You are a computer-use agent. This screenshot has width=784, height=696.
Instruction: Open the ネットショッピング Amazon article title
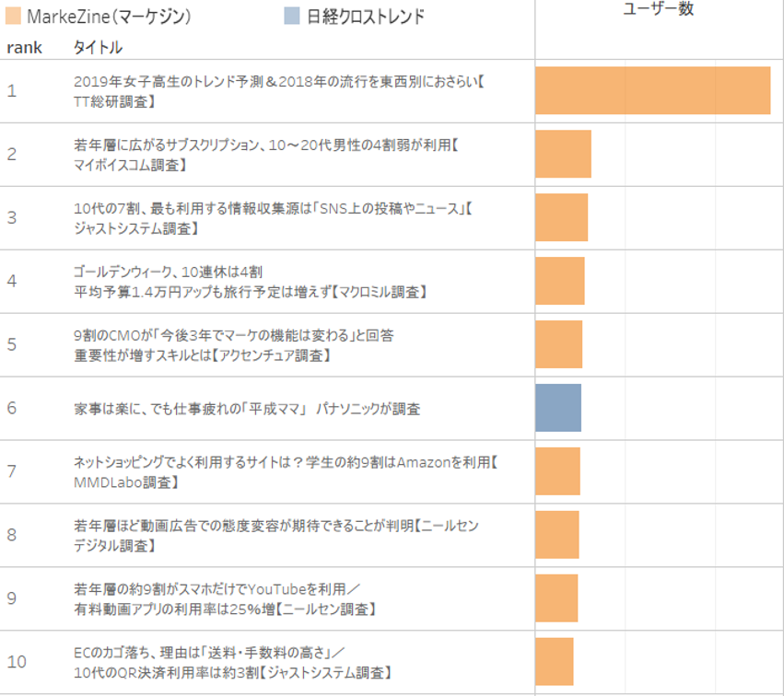286,471
